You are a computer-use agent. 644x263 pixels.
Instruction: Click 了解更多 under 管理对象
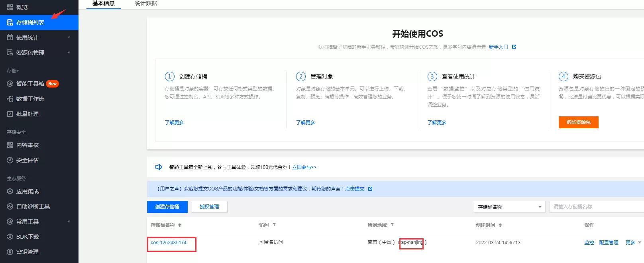tap(306, 123)
